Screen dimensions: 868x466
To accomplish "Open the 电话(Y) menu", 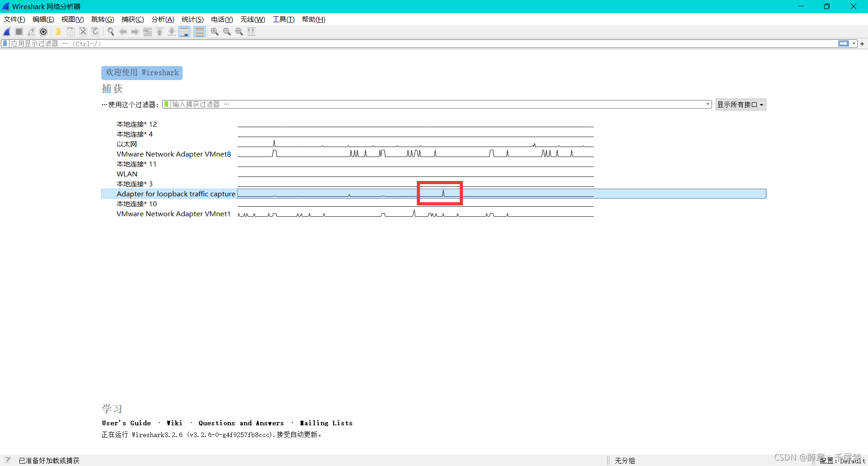I will (x=222, y=19).
